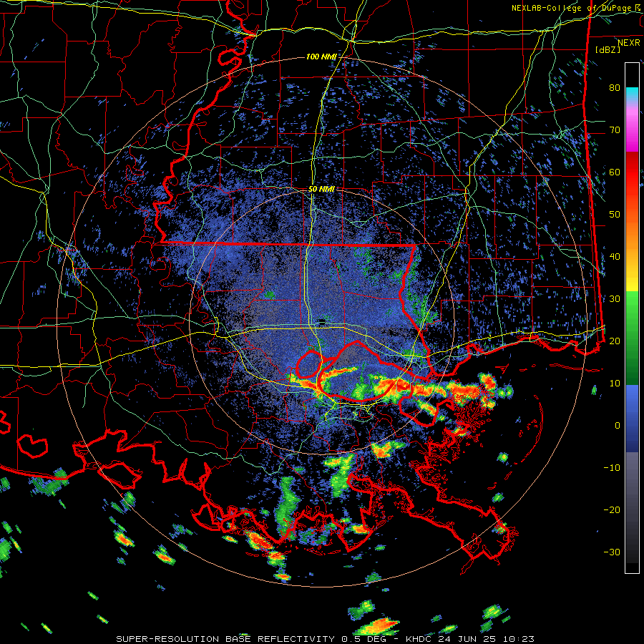Select the 50 value on the dBZ scale

[x=615, y=215]
